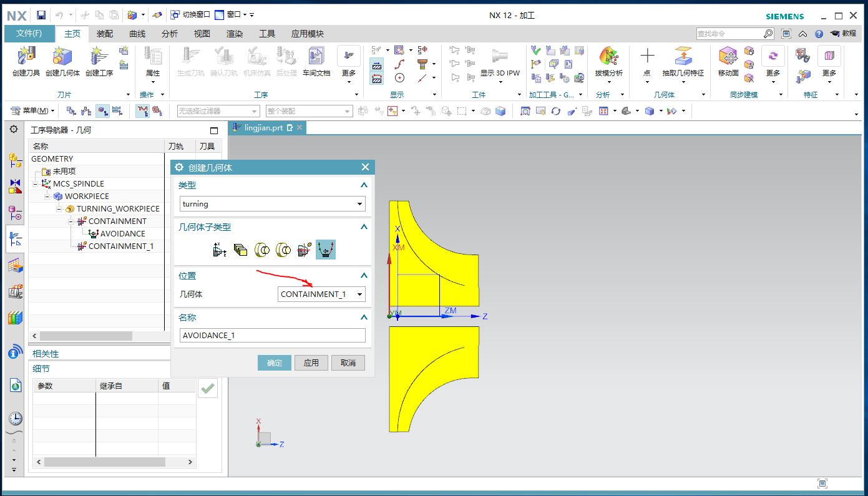Image resolution: width=868 pixels, height=496 pixels.
Task: Click 取消 (Cancel) in the dialog
Action: tap(348, 362)
